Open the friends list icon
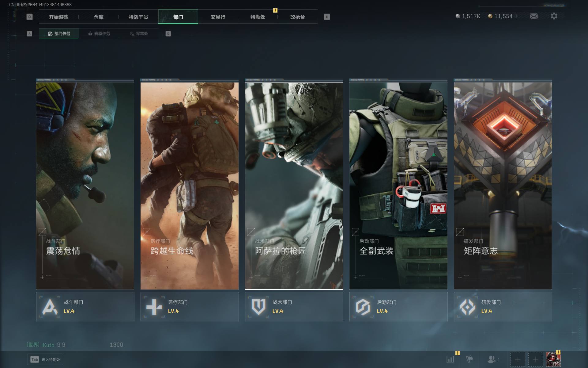This screenshot has width=588, height=368. (x=492, y=359)
